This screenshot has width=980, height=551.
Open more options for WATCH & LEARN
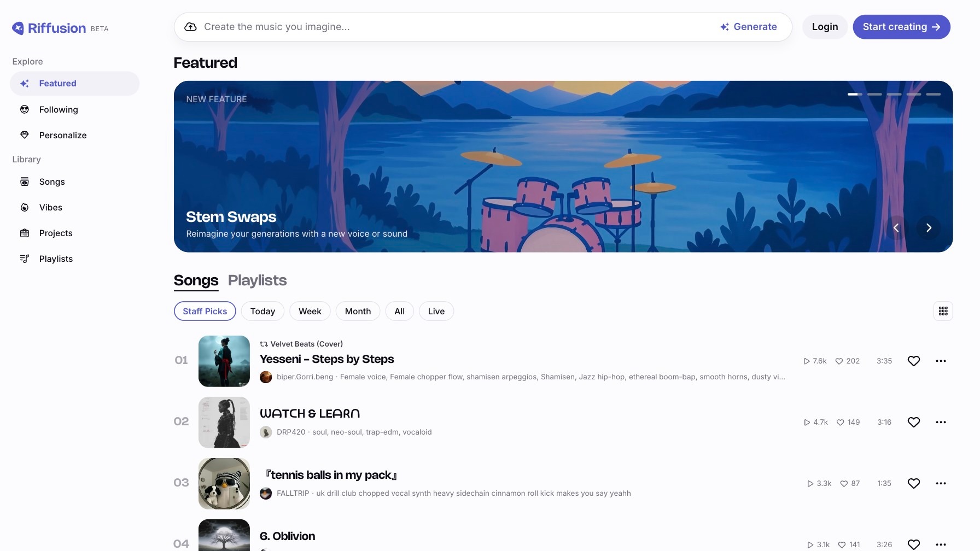coord(941,422)
